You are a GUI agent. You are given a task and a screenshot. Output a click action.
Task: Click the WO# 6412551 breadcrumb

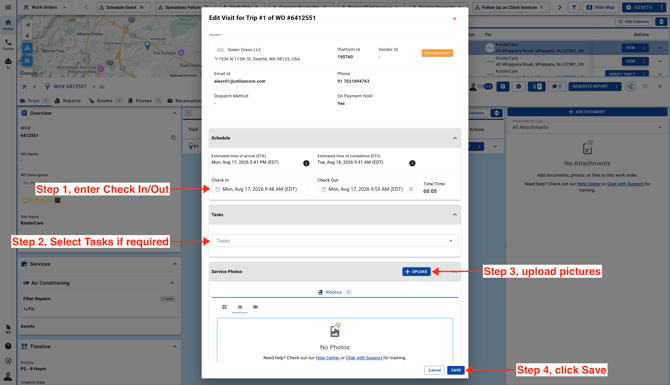[70, 86]
